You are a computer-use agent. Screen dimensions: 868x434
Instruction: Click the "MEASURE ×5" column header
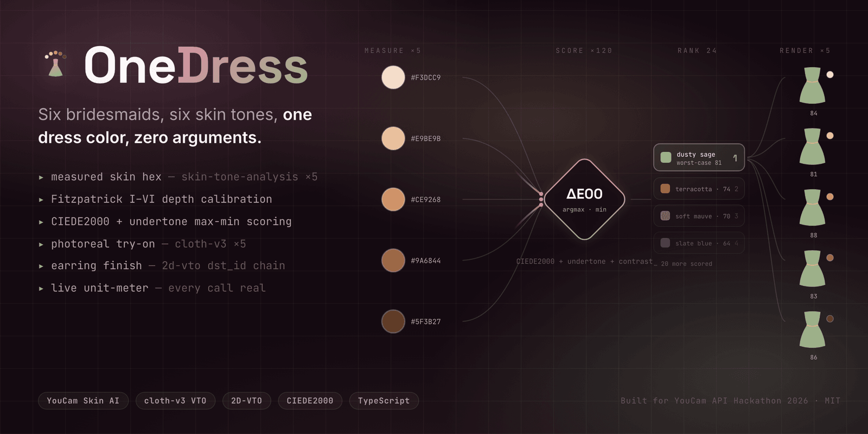(393, 50)
